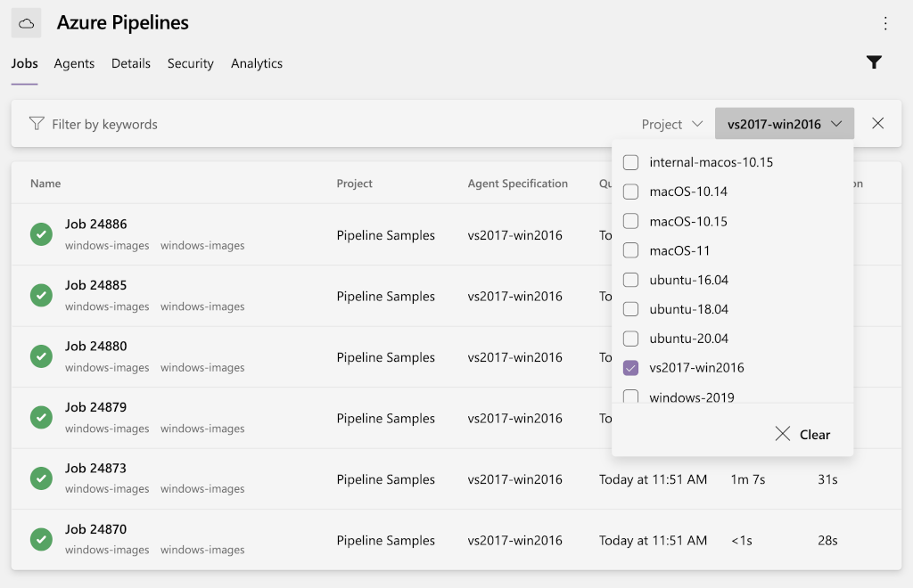Click the X icon next to Clear
913x588 pixels.
[x=782, y=434]
